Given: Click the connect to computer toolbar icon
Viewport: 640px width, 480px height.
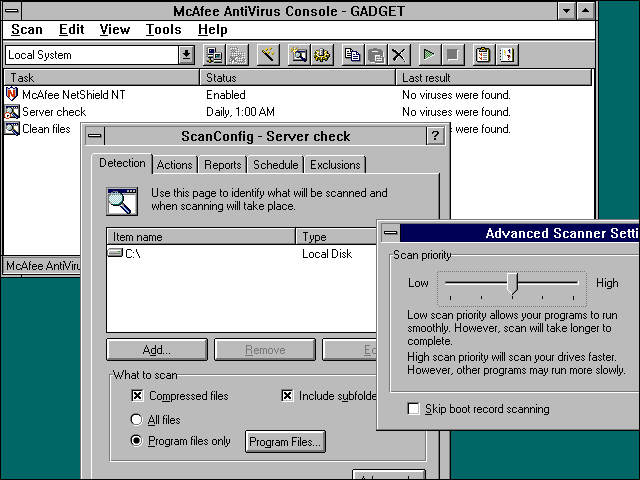Looking at the screenshot, I should (214, 55).
